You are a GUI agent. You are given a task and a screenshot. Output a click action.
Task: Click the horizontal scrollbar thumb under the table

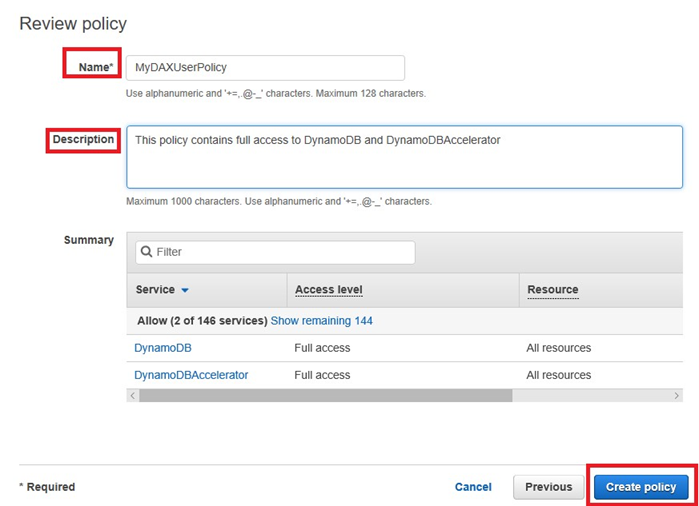pyautogui.click(x=325, y=396)
